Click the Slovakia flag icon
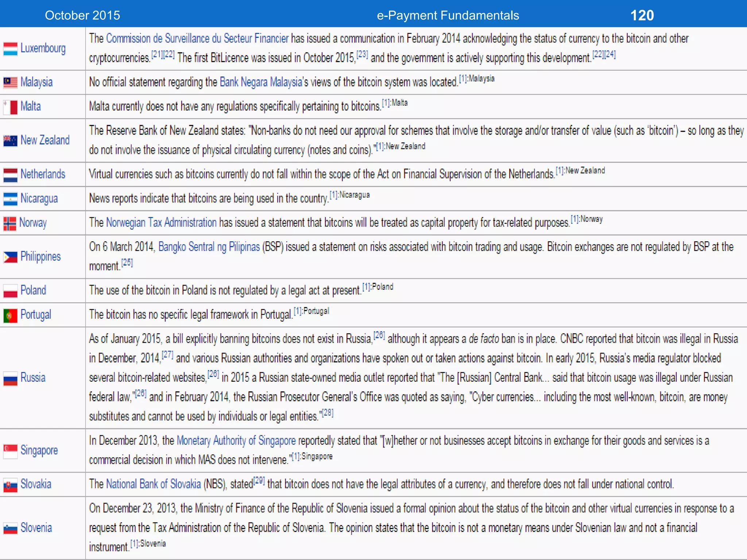Viewport: 747px width, 560px height. point(10,485)
